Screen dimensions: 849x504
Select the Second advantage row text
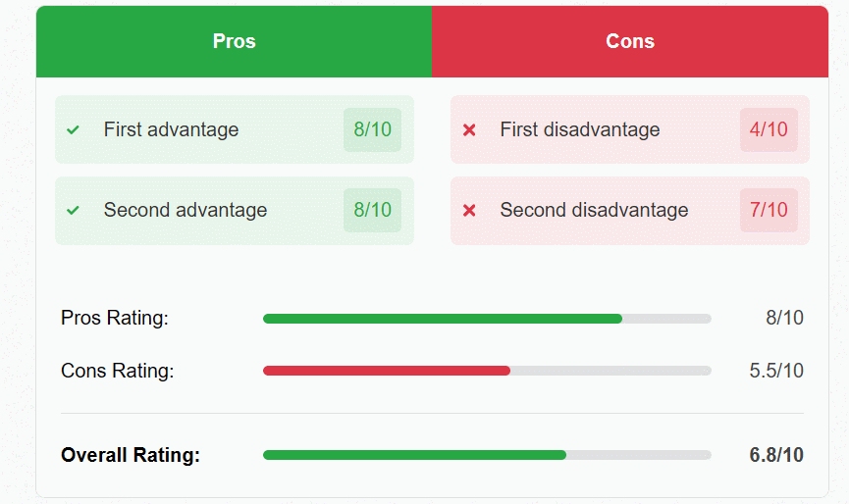click(x=186, y=210)
